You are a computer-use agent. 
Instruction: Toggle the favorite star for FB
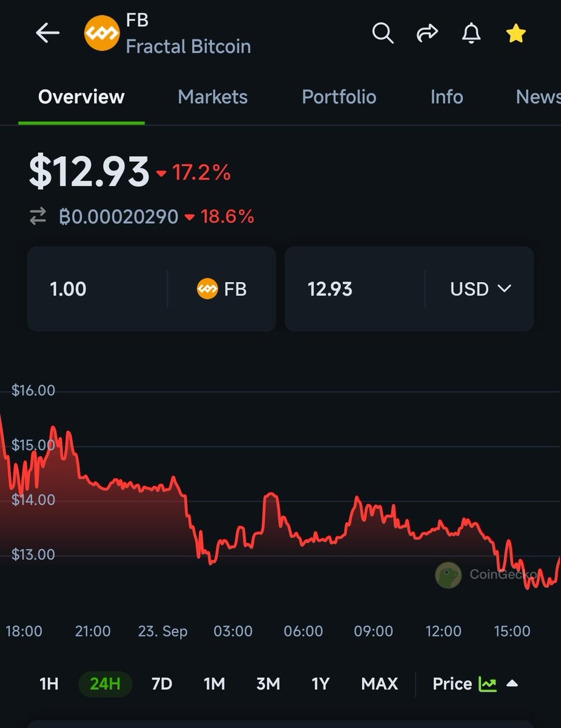516,34
